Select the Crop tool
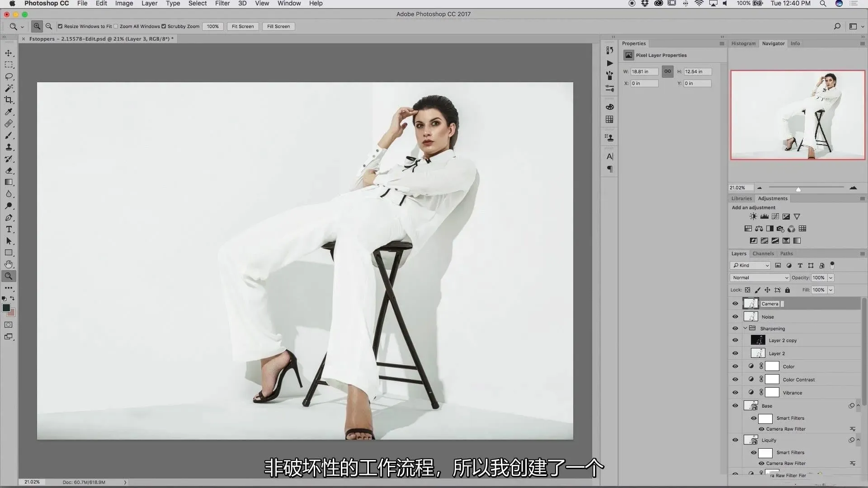Image resolution: width=868 pixels, height=488 pixels. pos(9,100)
